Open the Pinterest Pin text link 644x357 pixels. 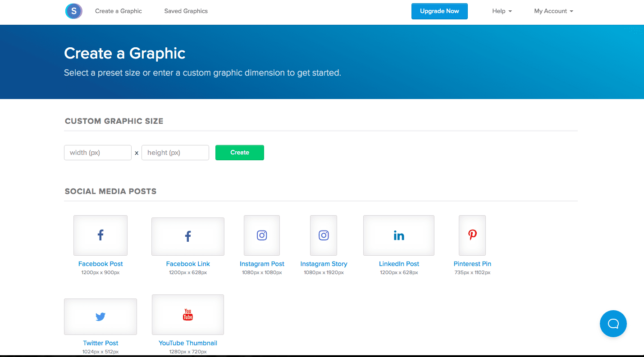pos(472,264)
